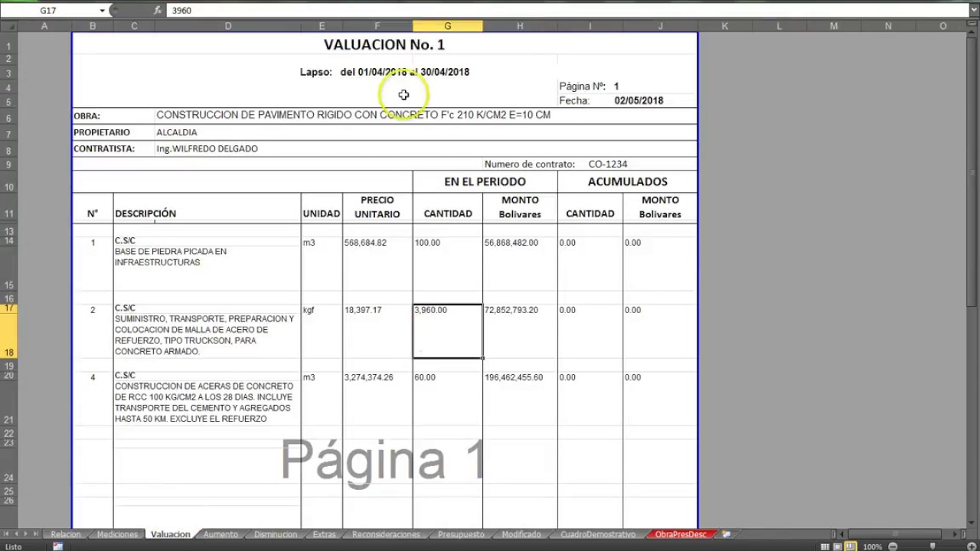This screenshot has width=980, height=551.
Task: Select column G header
Action: [x=447, y=26]
